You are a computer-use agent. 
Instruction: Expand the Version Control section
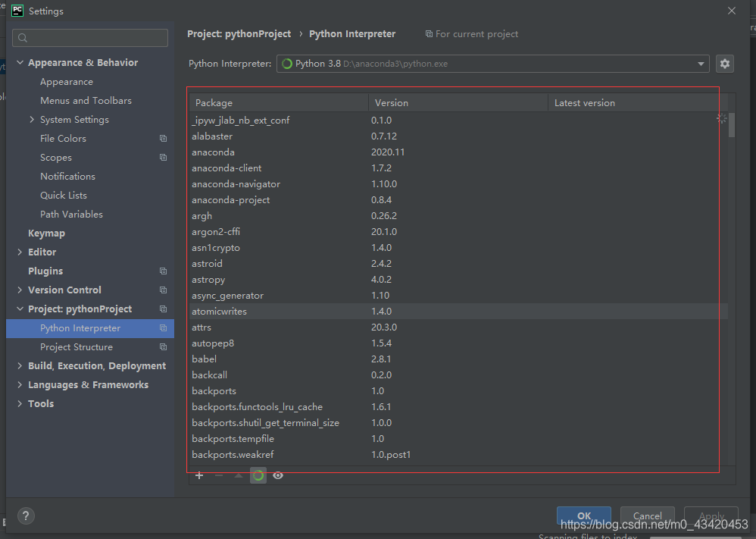[20, 290]
